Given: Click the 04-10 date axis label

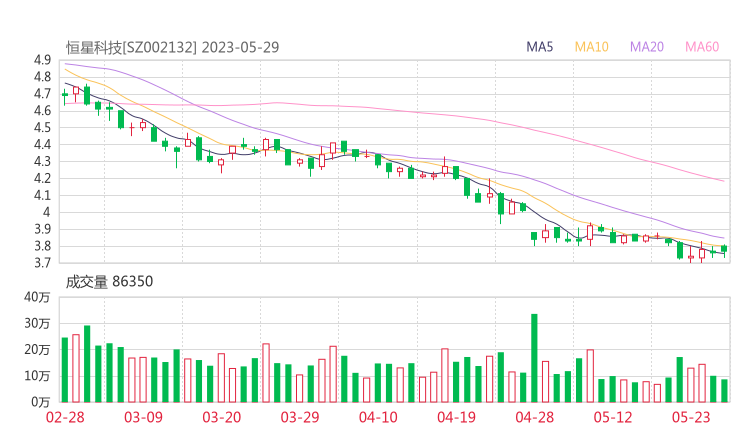Looking at the screenshot, I should coord(378,417).
